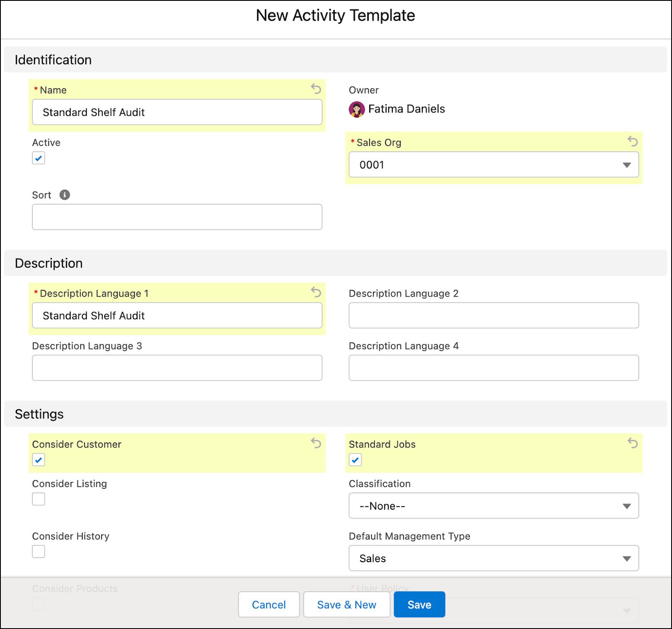Save the new activity template
Viewport: 672px width, 629px height.
pyautogui.click(x=419, y=605)
